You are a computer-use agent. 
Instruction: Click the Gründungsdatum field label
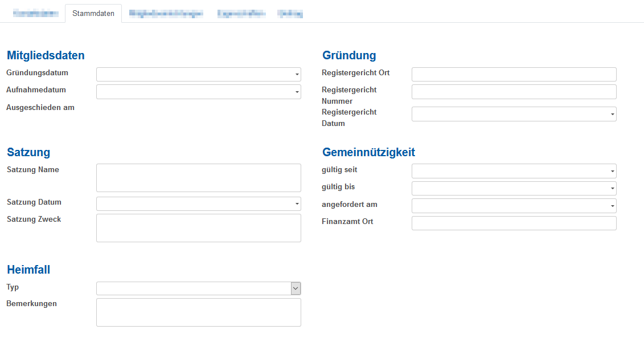pyautogui.click(x=37, y=73)
